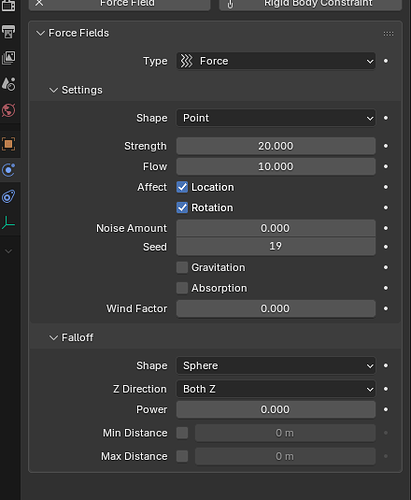The height and width of the screenshot is (500, 411).
Task: Open the Settings Shape dropdown showing Point
Action: (x=276, y=118)
